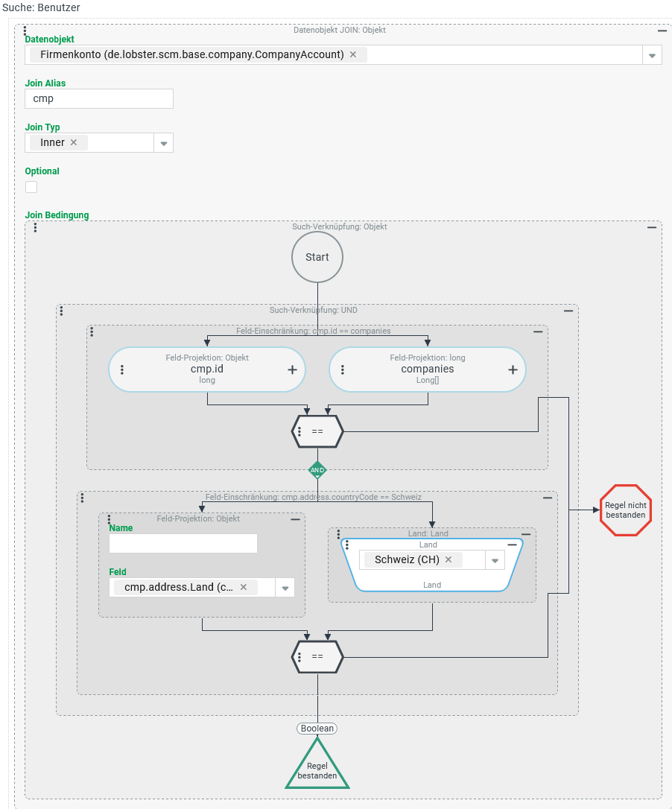The height and width of the screenshot is (809, 672).
Task: Remove Firmenkonto selection with the x icon
Action: [353, 54]
